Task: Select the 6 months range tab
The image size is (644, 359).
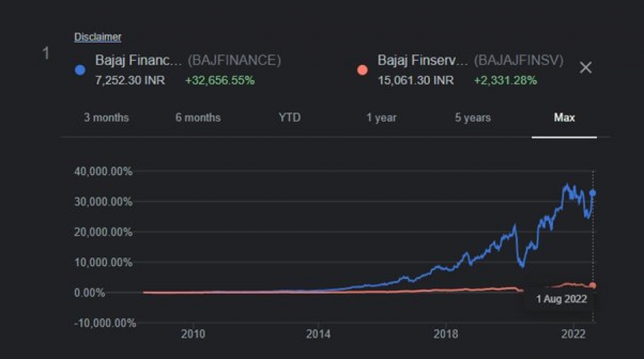Action: point(198,118)
